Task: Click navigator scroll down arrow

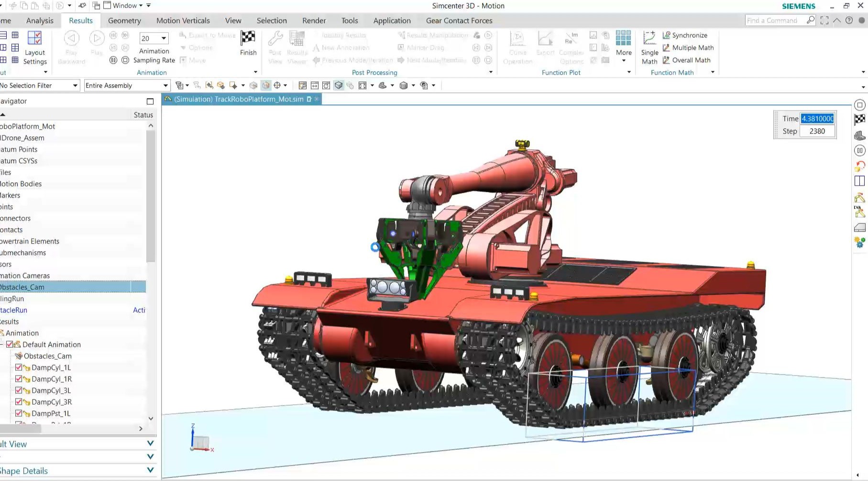Action: pyautogui.click(x=151, y=418)
